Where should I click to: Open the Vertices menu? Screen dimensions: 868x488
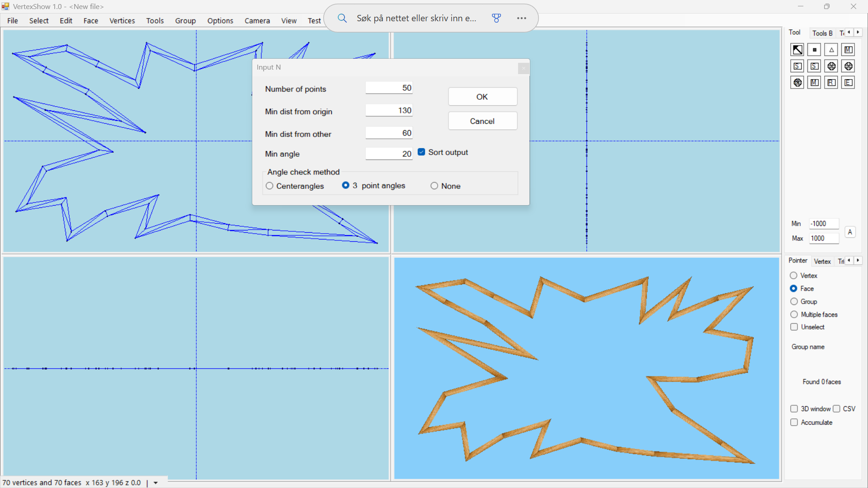(122, 21)
